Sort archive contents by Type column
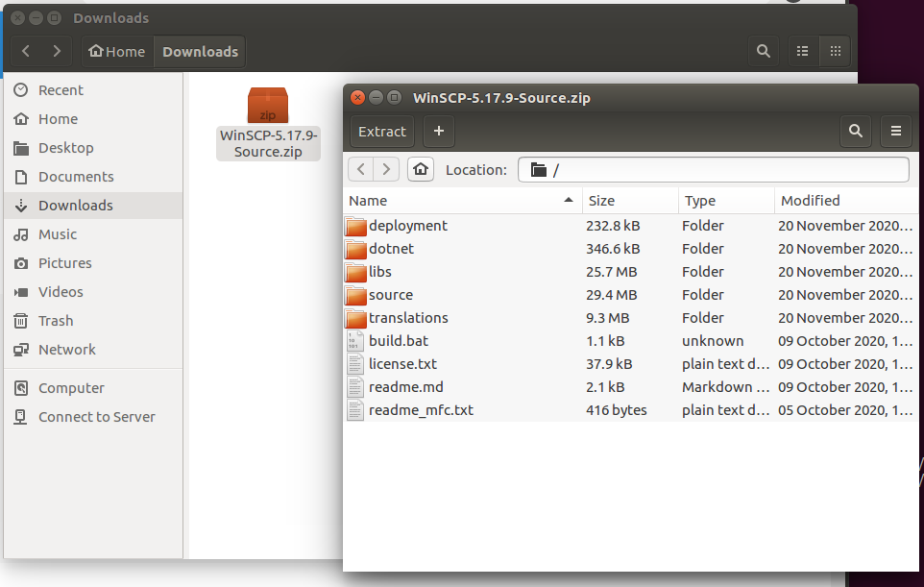This screenshot has width=924, height=587. [726, 201]
